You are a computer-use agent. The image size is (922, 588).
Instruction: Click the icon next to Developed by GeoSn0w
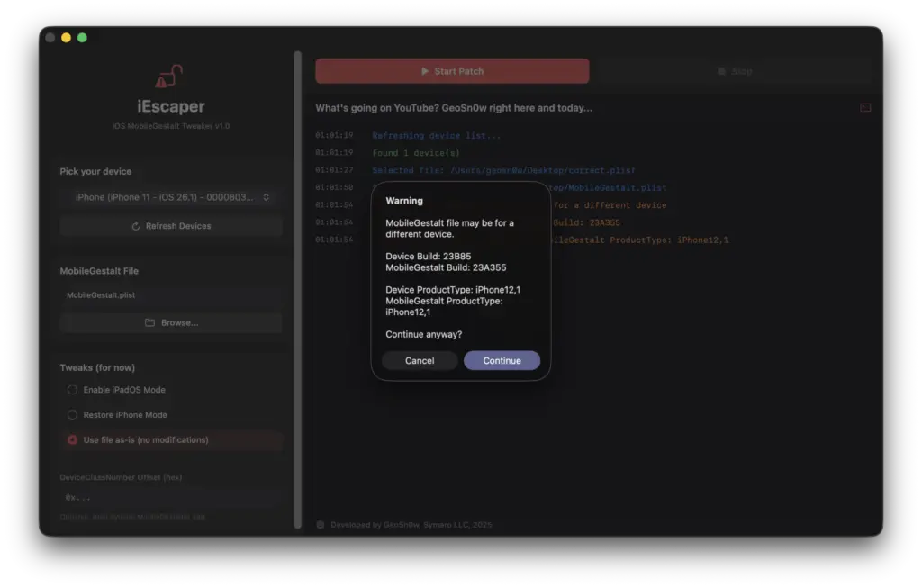[320, 524]
